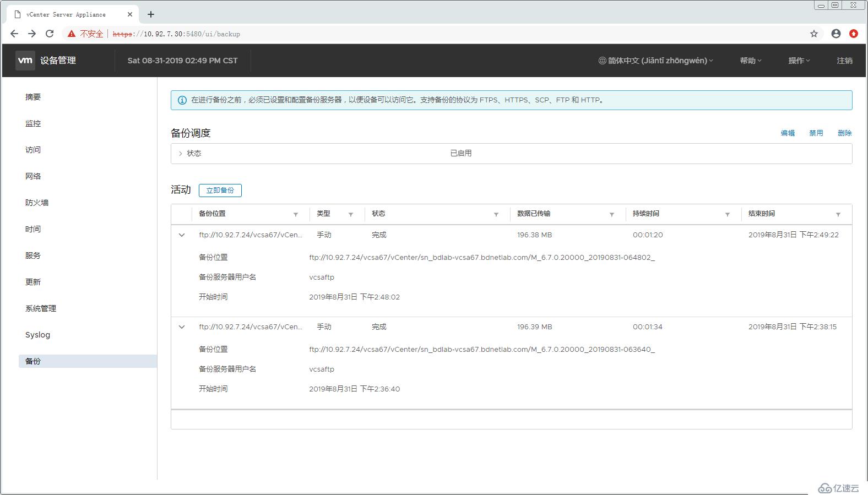Click the 结束时间 column header
This screenshot has height=495, width=868.
[x=762, y=214]
